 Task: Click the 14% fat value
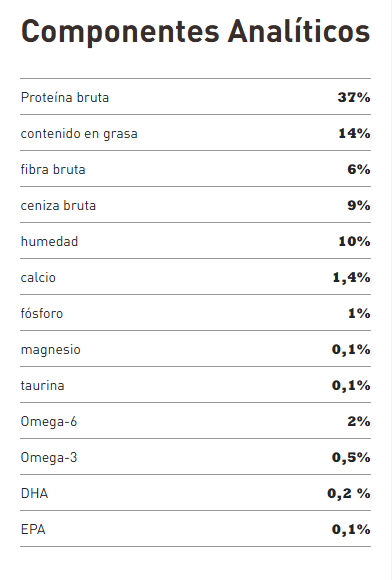coord(354,133)
